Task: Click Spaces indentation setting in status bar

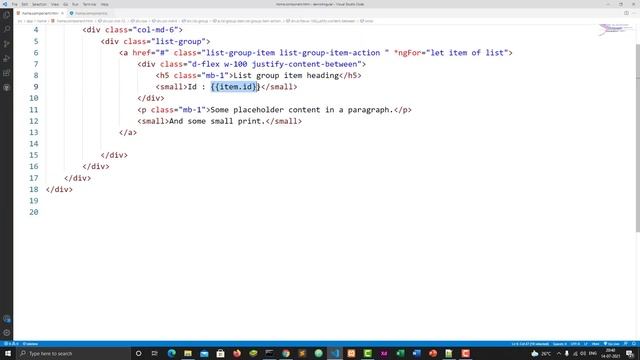Action: pyautogui.click(x=560, y=344)
